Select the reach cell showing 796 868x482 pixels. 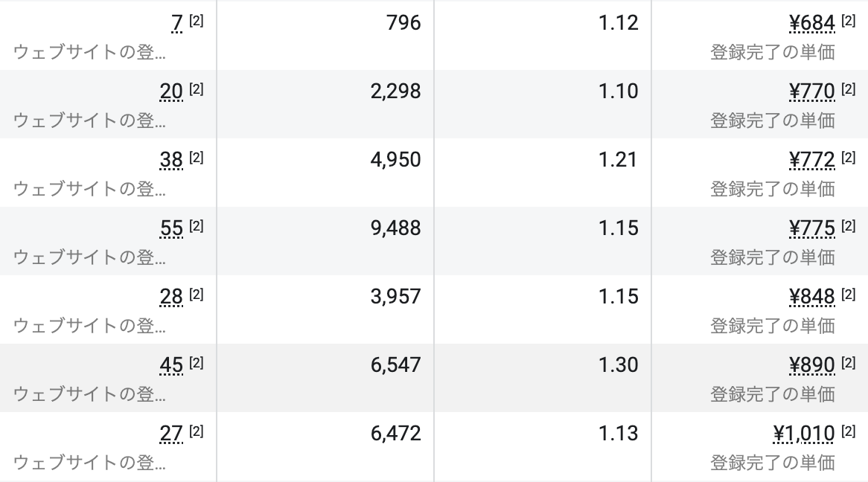click(x=403, y=23)
